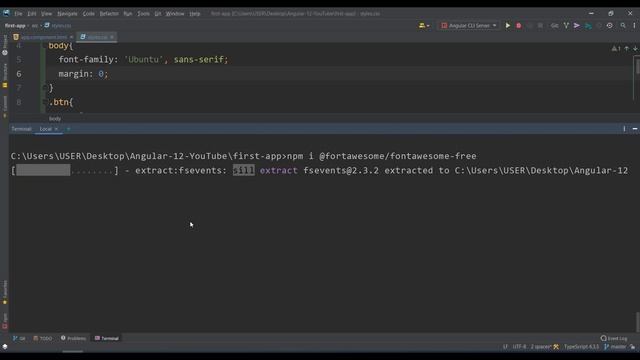Collapse the .btn rule fold marker
640x360 pixels.
point(44,102)
